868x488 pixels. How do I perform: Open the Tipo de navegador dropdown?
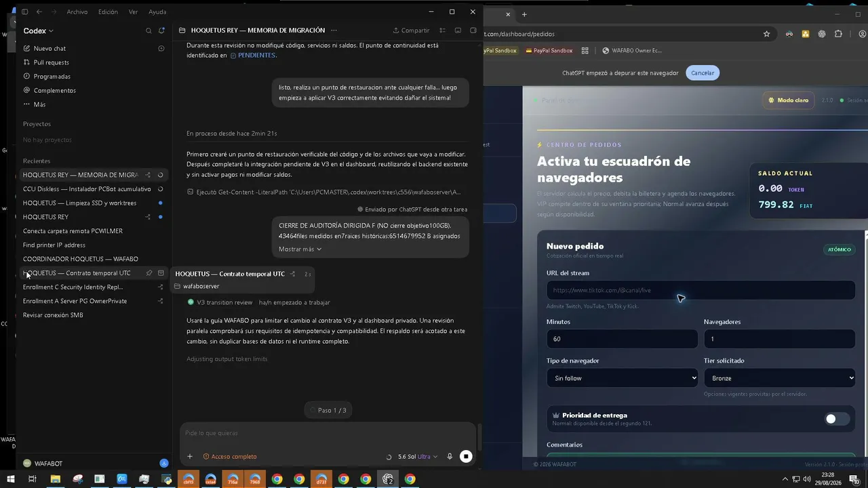[622, 378]
